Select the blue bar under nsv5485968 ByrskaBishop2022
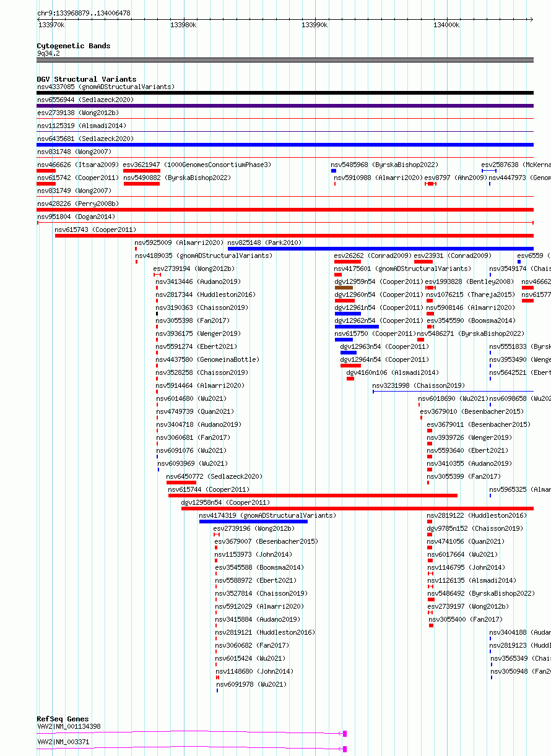Screen dimensions: 551x756 tap(334, 171)
